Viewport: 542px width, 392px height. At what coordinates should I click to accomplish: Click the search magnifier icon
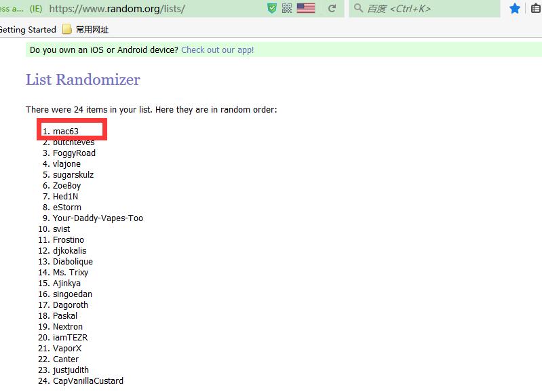(x=358, y=8)
